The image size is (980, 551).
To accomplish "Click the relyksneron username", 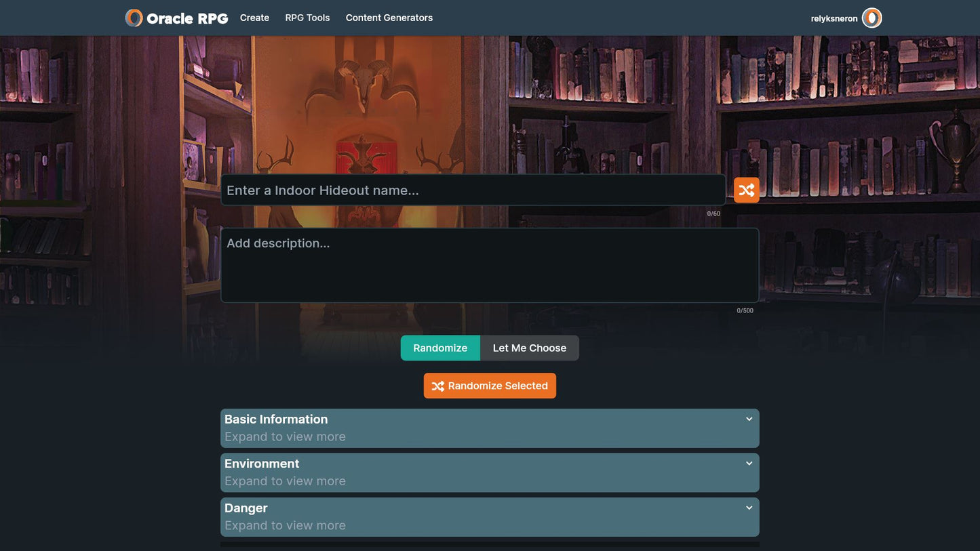I will 834,19.
